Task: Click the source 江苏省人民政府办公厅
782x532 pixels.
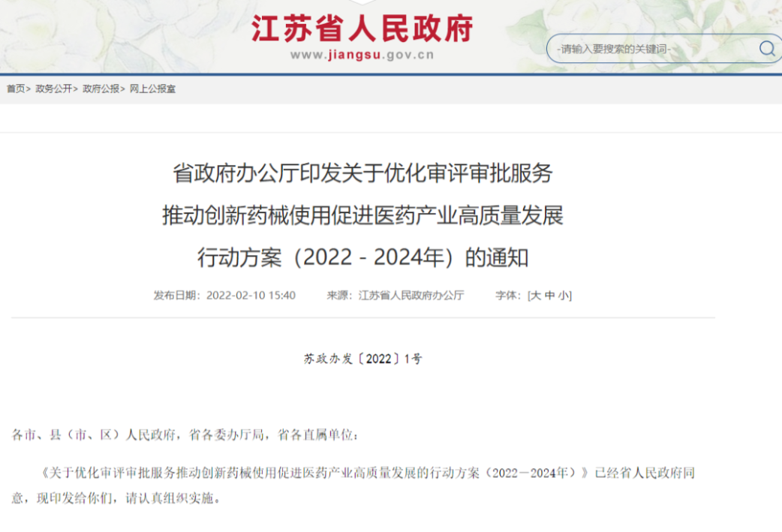Action: [411, 296]
